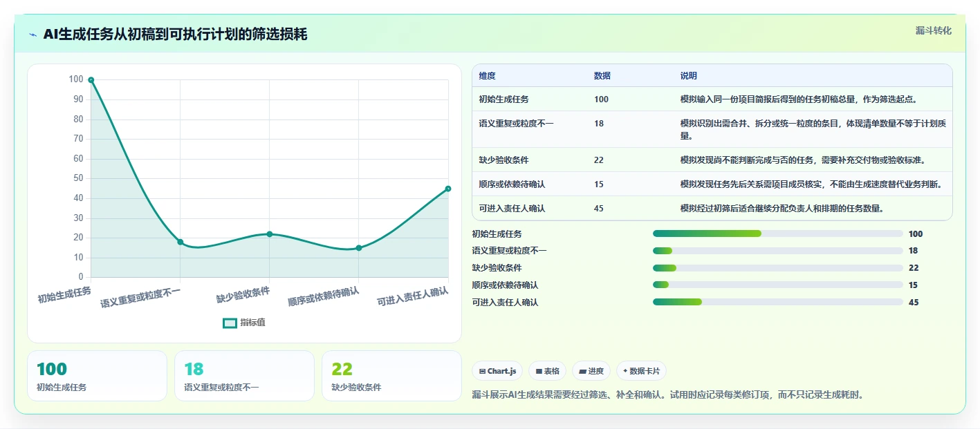Click the y-axis tick label 50

[77, 178]
